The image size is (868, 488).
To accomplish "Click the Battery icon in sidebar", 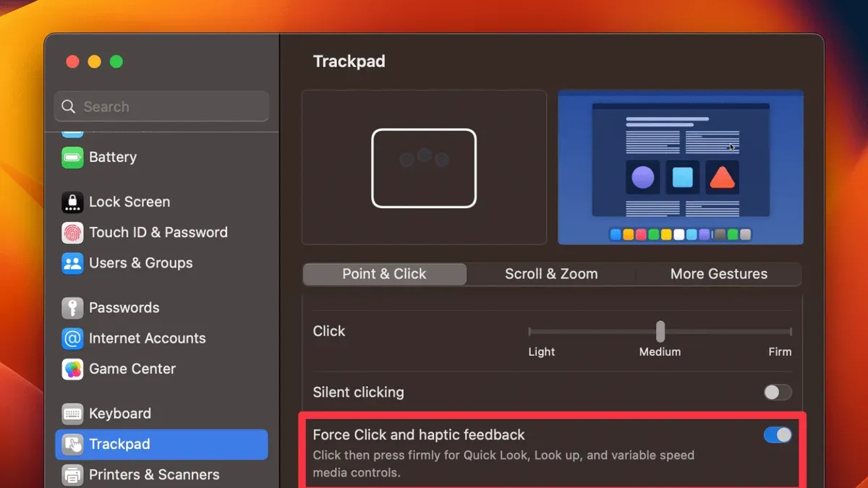I will (72, 157).
